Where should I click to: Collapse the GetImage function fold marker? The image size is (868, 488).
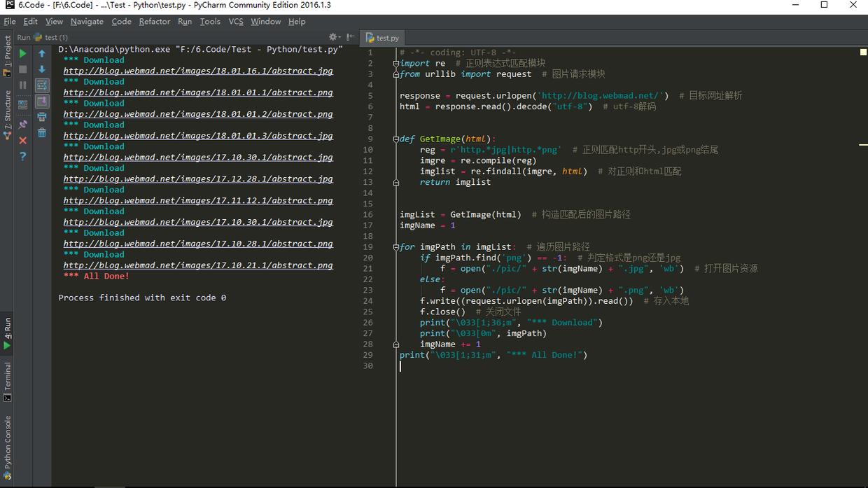396,139
